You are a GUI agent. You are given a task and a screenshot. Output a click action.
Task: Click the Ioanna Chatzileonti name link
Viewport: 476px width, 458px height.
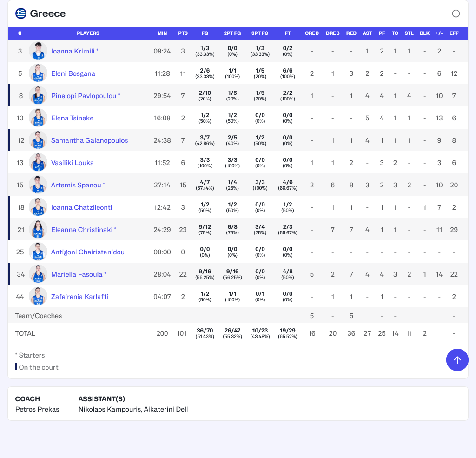coord(81,207)
